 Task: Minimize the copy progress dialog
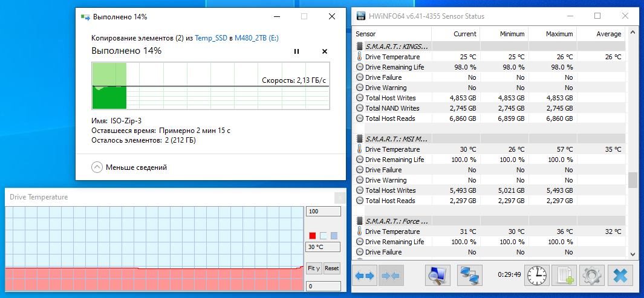click(277, 16)
